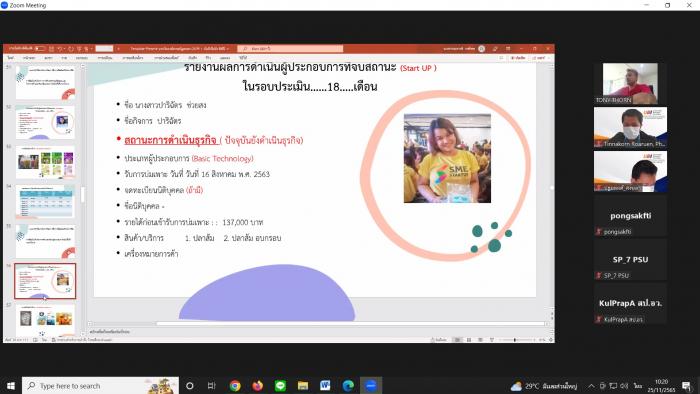The width and height of the screenshot is (700, 394).
Task: Click inside the PowerPoint search box
Action: pos(290,48)
